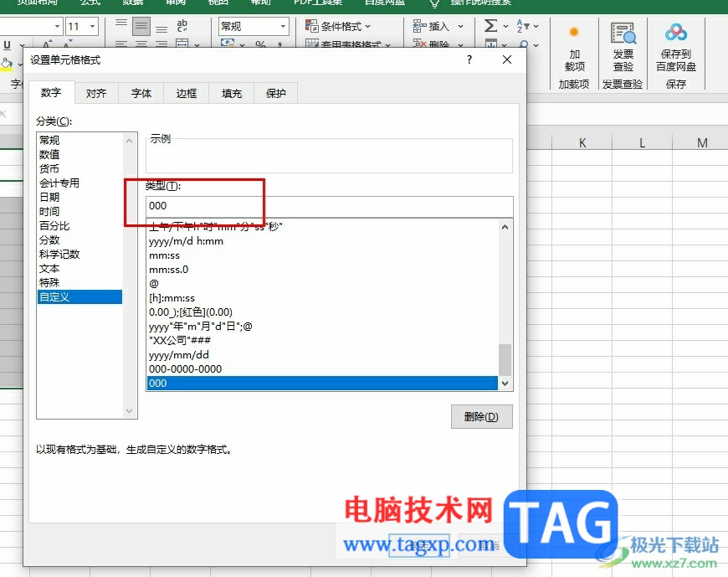Click the underline U icon
This screenshot has height=577, width=728.
pyautogui.click(x=7, y=45)
